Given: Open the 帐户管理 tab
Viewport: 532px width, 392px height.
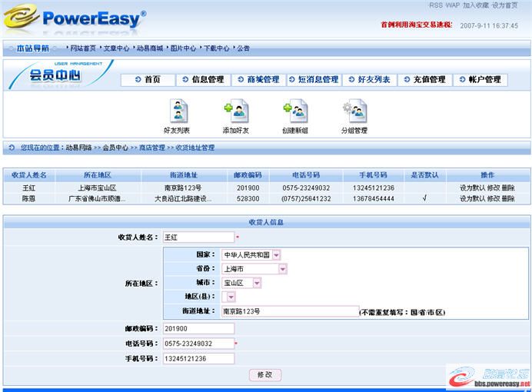Looking at the screenshot, I should point(480,80).
